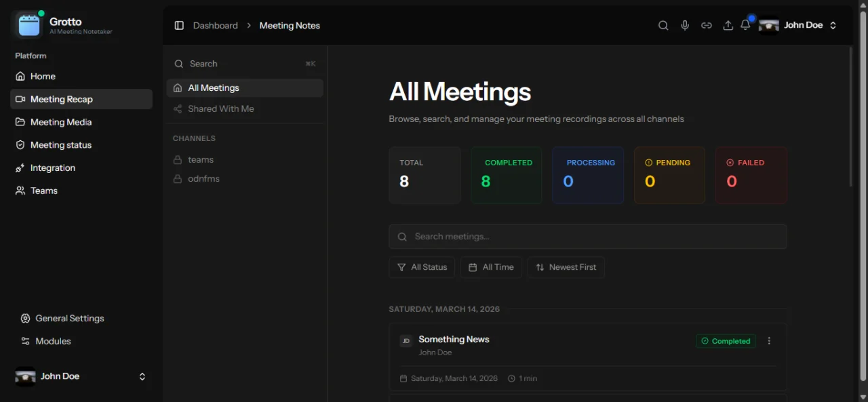Image resolution: width=868 pixels, height=402 pixels.
Task: Click the Teams people icon
Action: pyautogui.click(x=20, y=190)
